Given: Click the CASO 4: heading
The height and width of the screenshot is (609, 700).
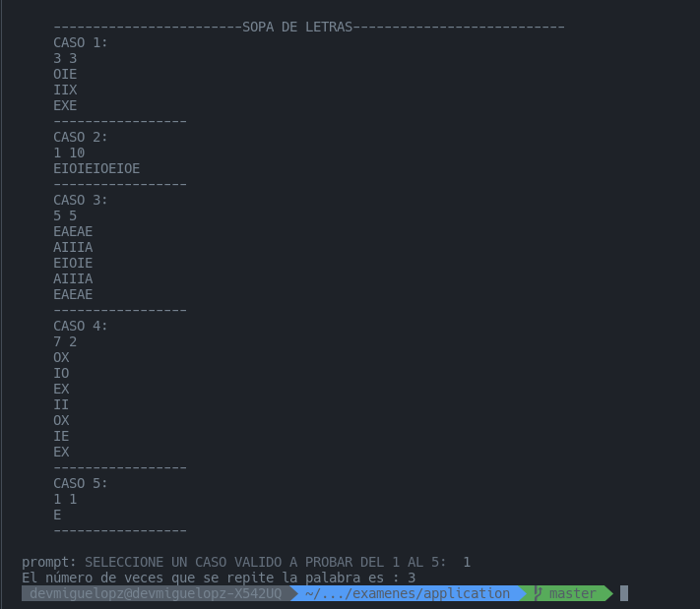Looking at the screenshot, I should 81,326.
